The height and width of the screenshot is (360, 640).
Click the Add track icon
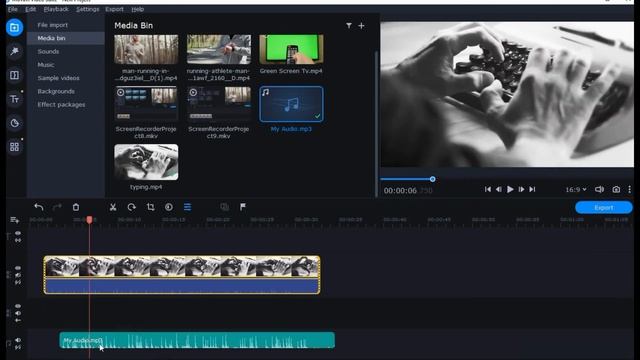click(14, 220)
